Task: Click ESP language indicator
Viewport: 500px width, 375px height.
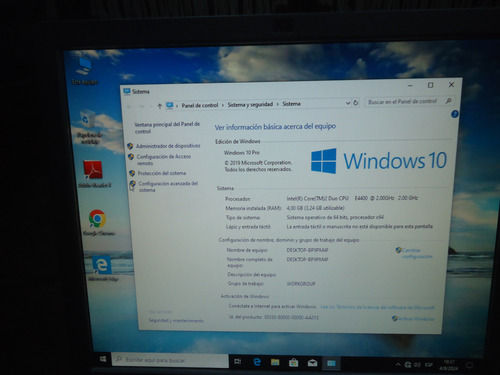Action: click(x=429, y=365)
